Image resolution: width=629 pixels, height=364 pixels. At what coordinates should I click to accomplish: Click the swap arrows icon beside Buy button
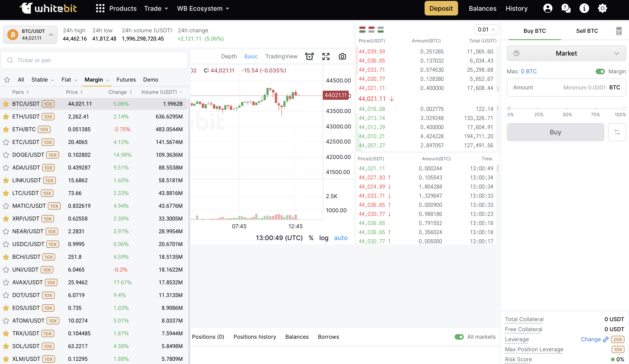617,132
